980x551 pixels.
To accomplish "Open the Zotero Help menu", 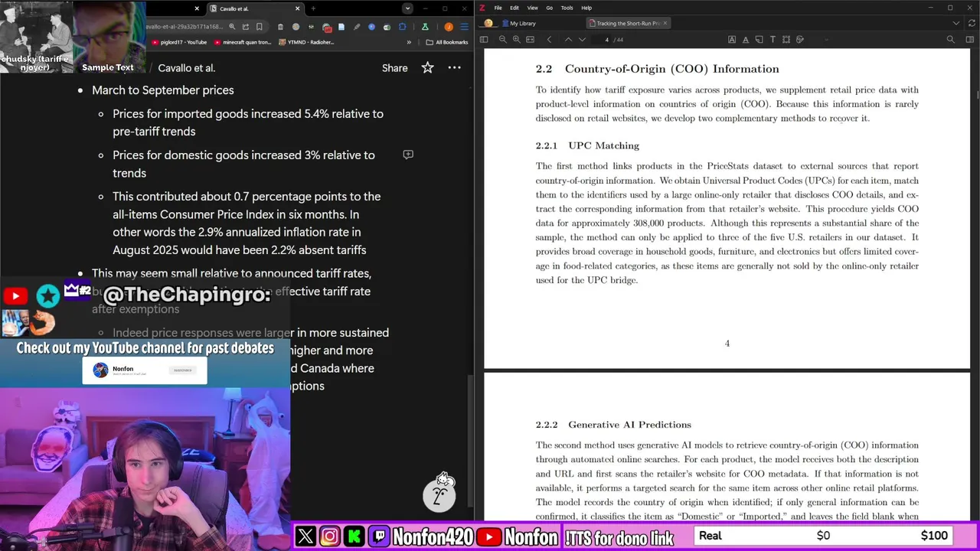I will [x=586, y=8].
